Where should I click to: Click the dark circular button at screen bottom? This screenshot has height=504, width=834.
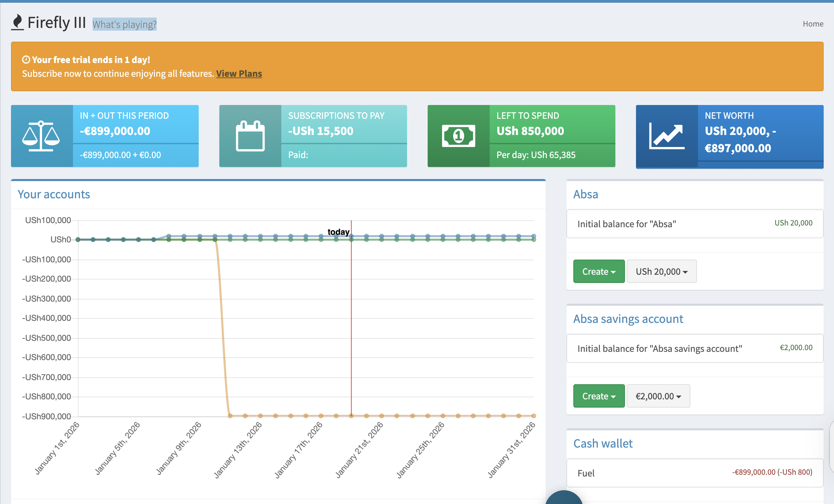point(563,500)
